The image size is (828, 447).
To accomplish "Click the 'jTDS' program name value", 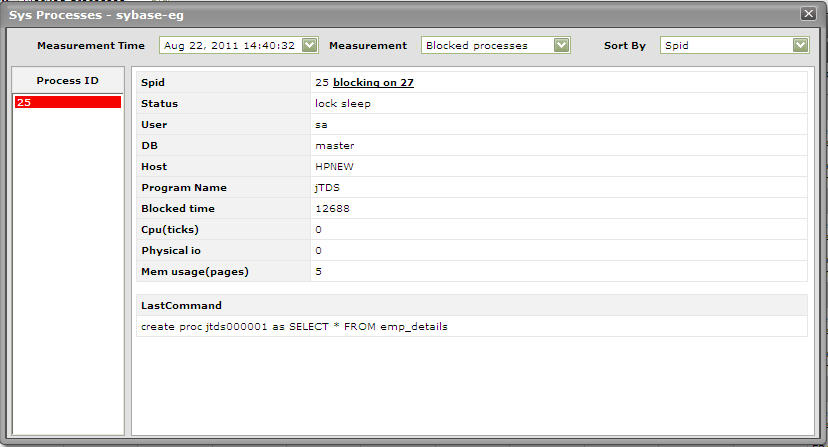I will click(327, 188).
